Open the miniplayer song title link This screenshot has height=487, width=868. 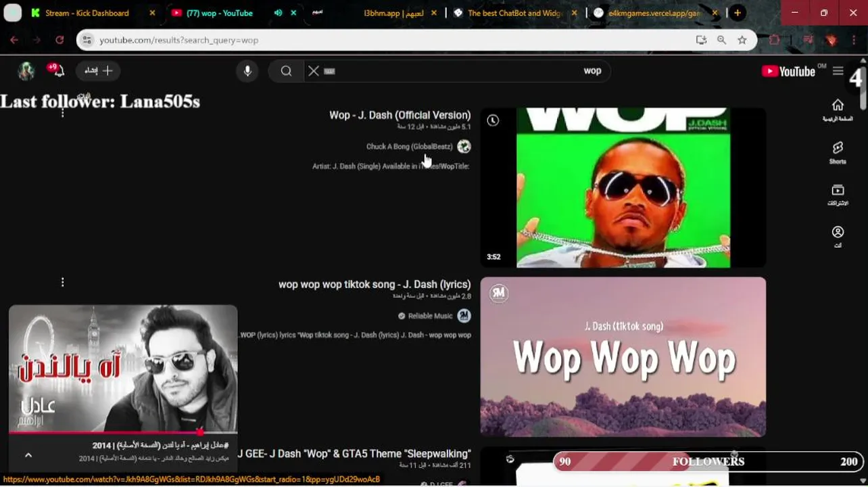[x=160, y=446]
